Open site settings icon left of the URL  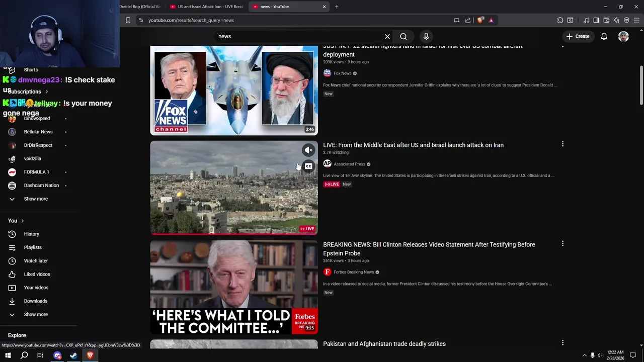(x=141, y=20)
